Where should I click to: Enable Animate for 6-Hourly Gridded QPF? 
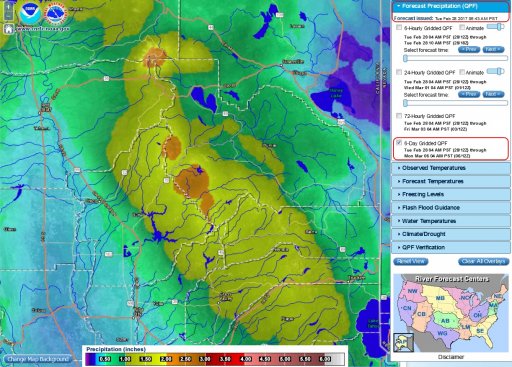(462, 27)
